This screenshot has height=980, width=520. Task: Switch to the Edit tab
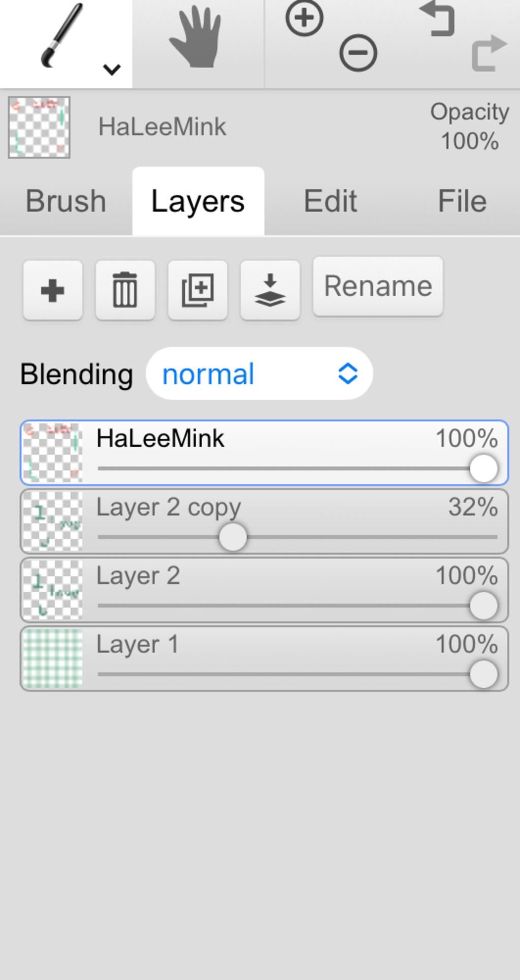click(x=331, y=201)
